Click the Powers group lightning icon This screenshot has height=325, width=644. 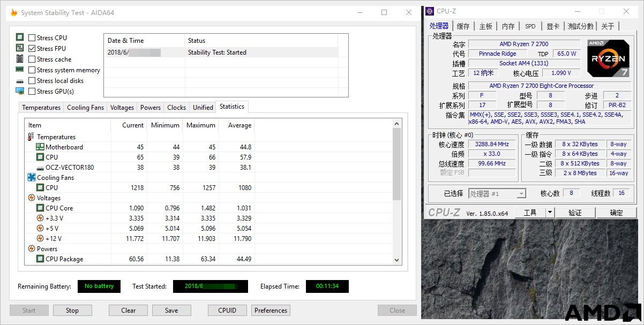[31, 249]
